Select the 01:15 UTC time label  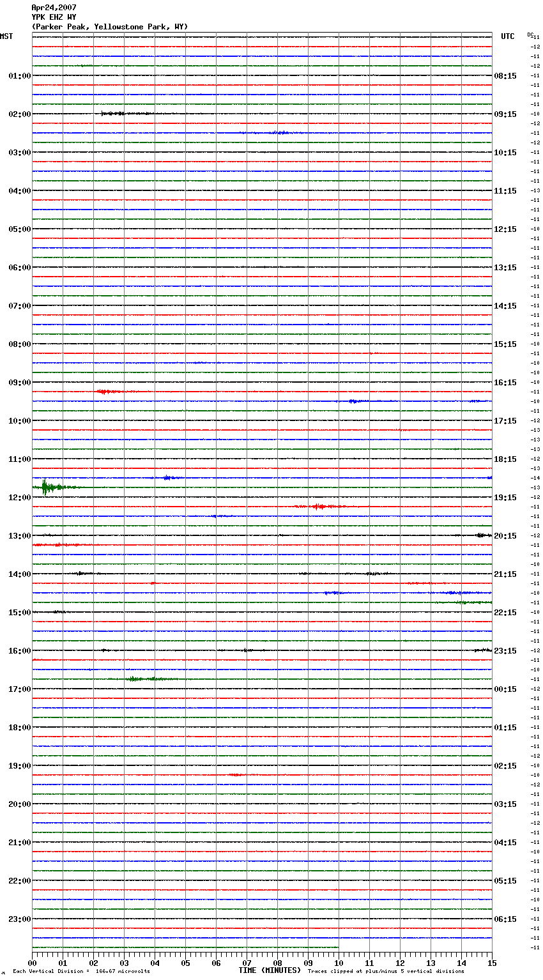[x=505, y=728]
